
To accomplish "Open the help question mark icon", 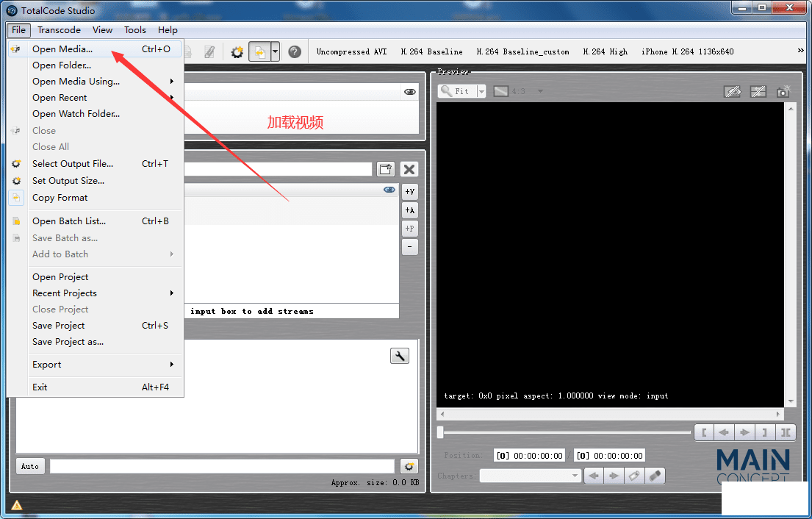I will [295, 51].
